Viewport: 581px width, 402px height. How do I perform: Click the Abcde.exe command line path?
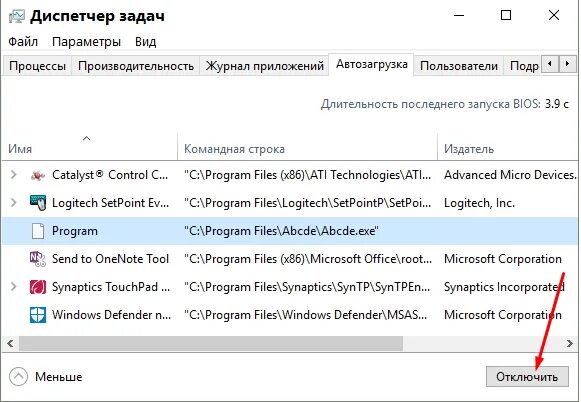tap(281, 231)
